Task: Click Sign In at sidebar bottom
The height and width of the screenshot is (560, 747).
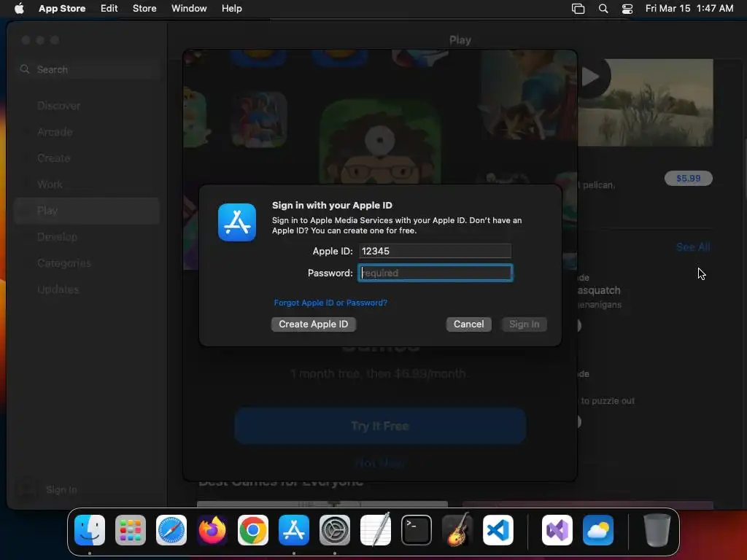Action: click(61, 490)
